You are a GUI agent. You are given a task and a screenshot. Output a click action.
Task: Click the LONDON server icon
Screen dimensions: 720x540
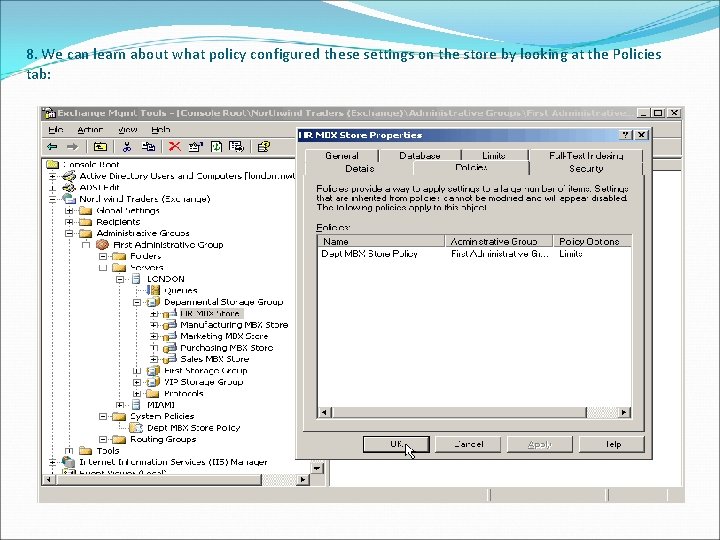pyautogui.click(x=136, y=279)
